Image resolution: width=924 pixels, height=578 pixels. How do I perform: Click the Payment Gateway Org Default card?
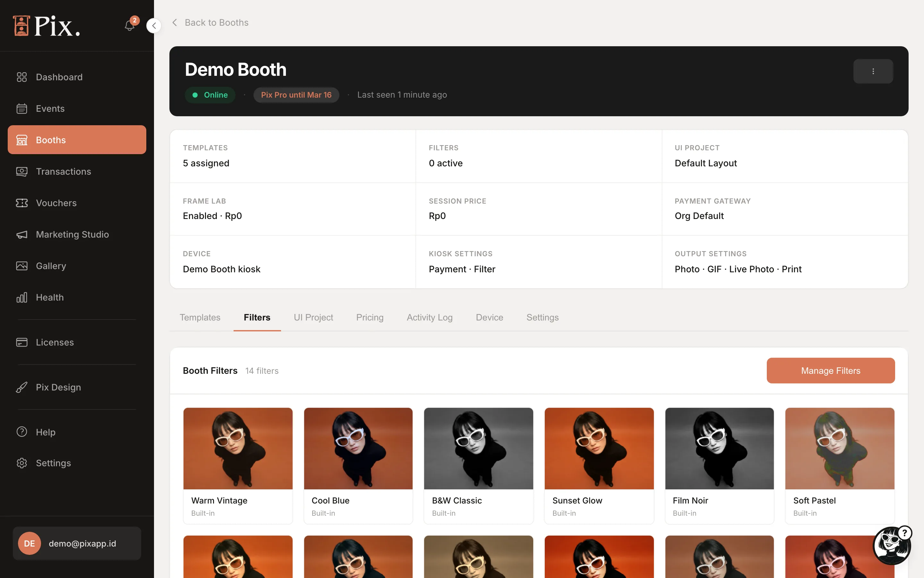pos(785,209)
